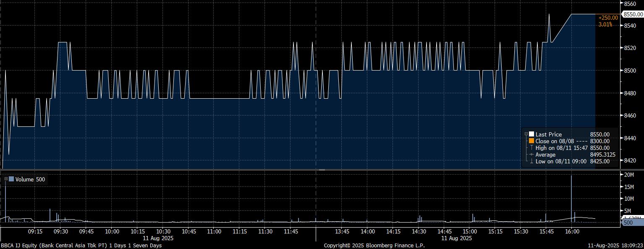Click the orange Close on 08/08 swatch

531,141
